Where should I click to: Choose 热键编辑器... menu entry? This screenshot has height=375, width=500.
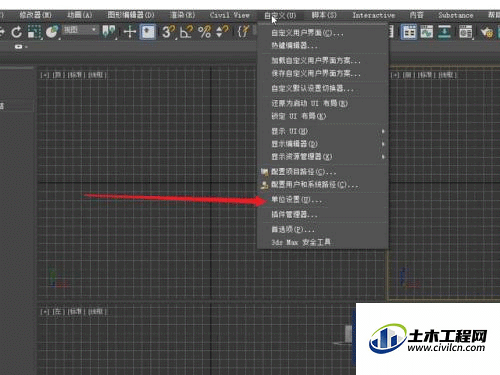(x=323, y=46)
